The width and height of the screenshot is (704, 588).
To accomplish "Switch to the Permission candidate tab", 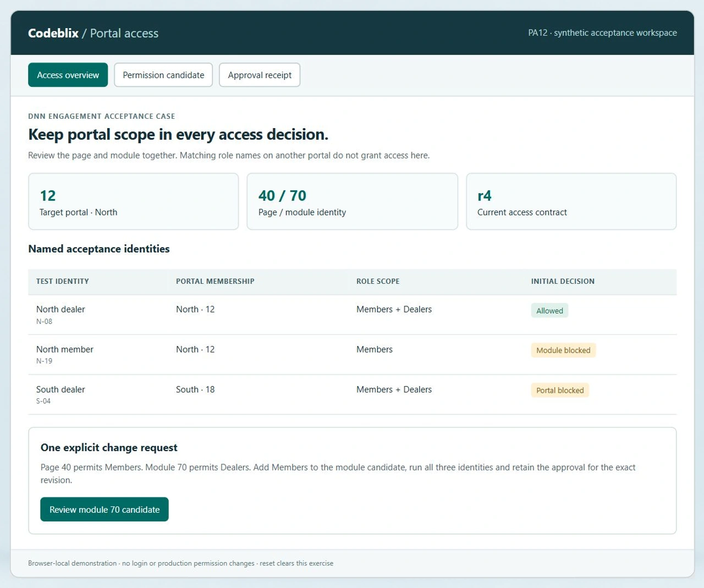I will pos(163,75).
